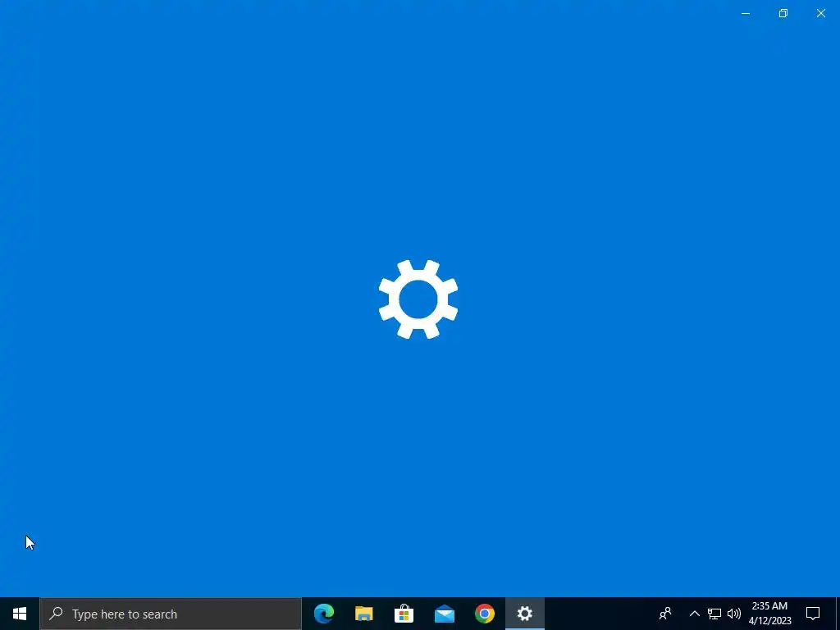Open the network status tray icon
This screenshot has width=840, height=630.
[714, 614]
